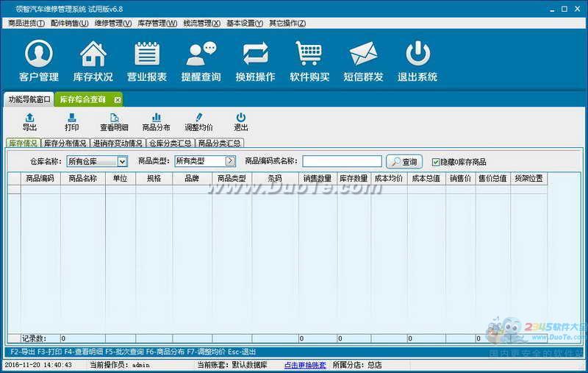Click 成本均价 column header
The width and height of the screenshot is (588, 373).
click(389, 179)
